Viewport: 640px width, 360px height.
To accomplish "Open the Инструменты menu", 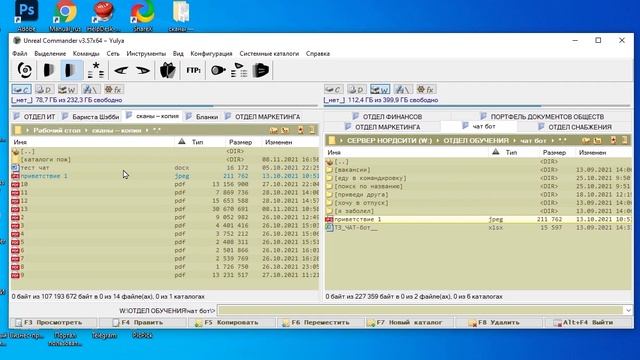I will pyautogui.click(x=146, y=53).
